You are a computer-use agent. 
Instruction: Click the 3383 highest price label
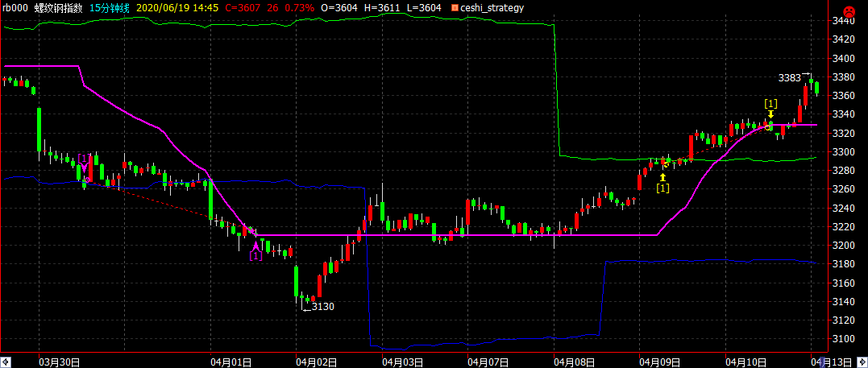(789, 77)
